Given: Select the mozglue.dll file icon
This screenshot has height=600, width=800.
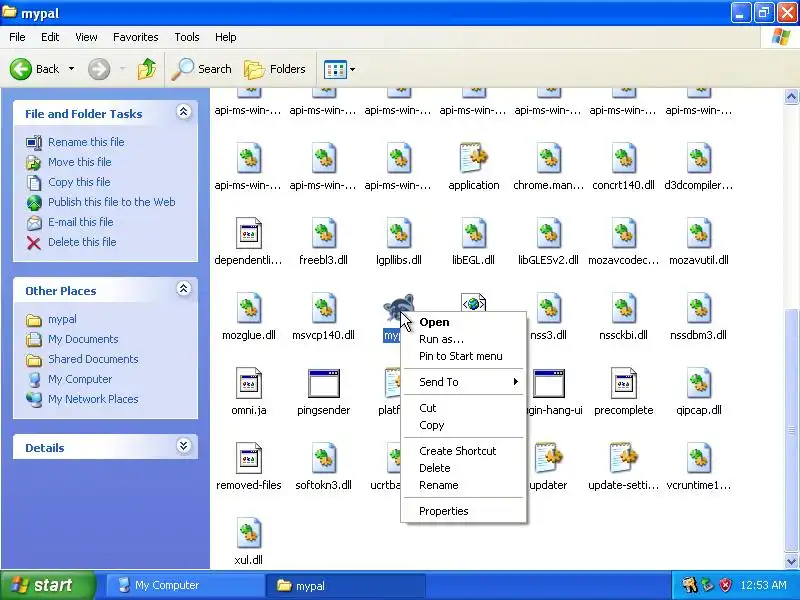Looking at the screenshot, I should [x=249, y=309].
